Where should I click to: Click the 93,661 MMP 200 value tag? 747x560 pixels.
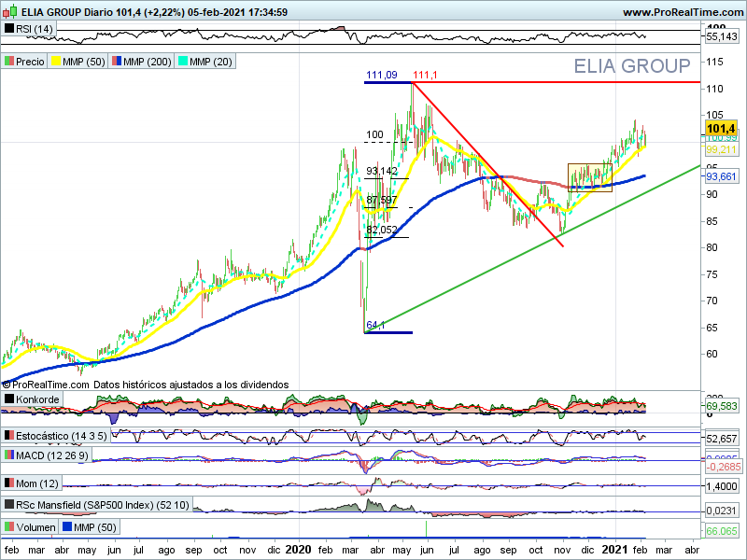721,176
